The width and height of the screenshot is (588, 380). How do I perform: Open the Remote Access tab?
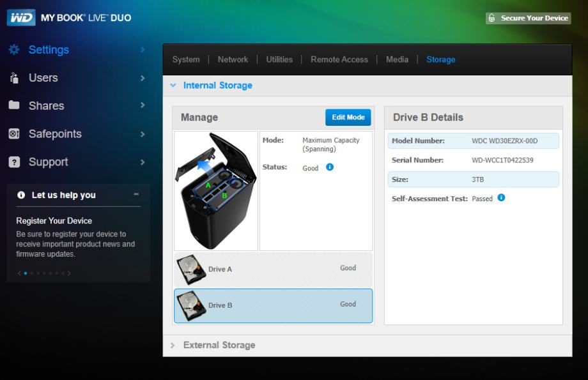click(x=339, y=59)
